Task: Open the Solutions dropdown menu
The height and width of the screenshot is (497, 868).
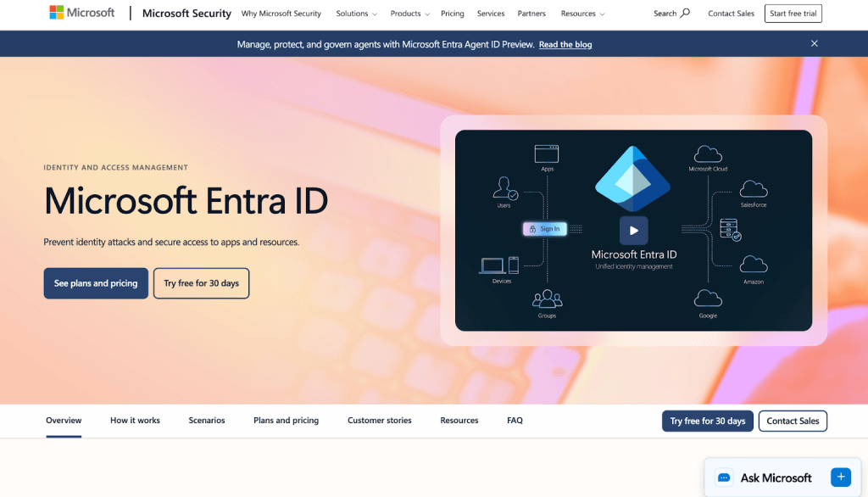Action: (356, 14)
